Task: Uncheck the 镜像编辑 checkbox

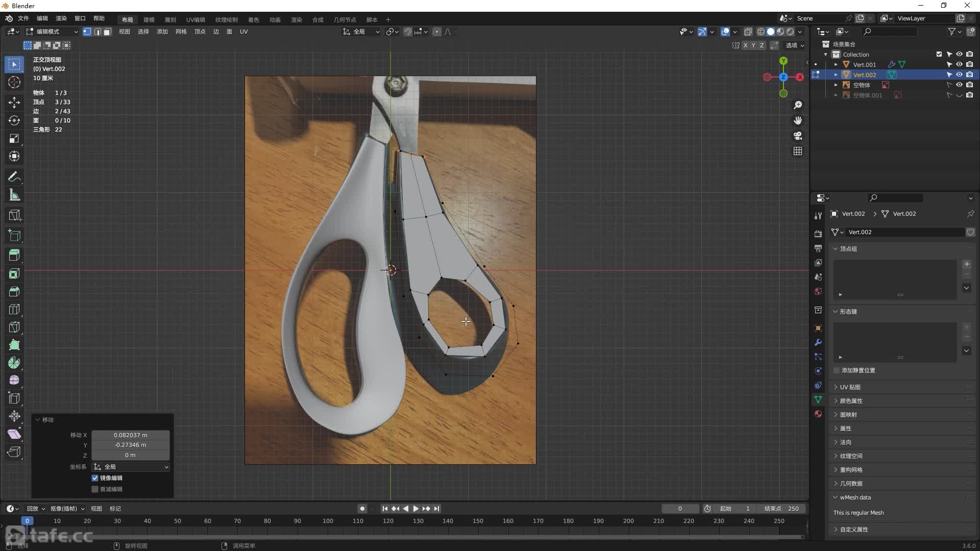Action: click(95, 478)
